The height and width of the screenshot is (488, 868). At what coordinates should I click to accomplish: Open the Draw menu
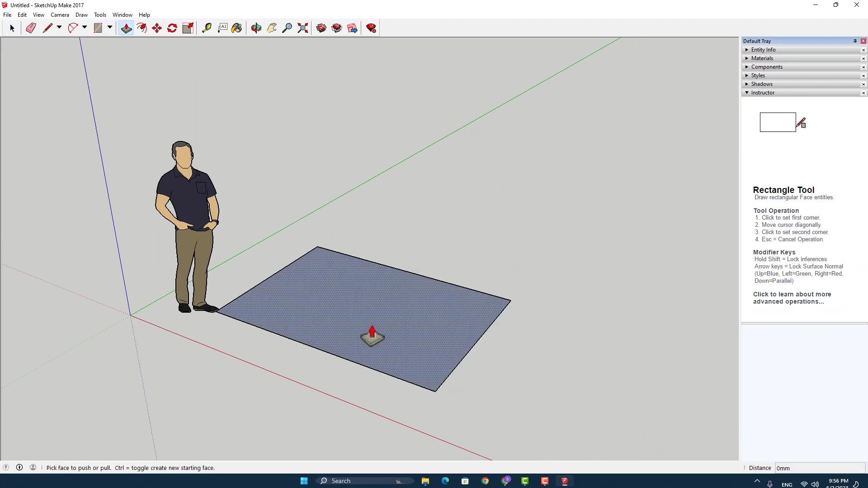(x=81, y=15)
